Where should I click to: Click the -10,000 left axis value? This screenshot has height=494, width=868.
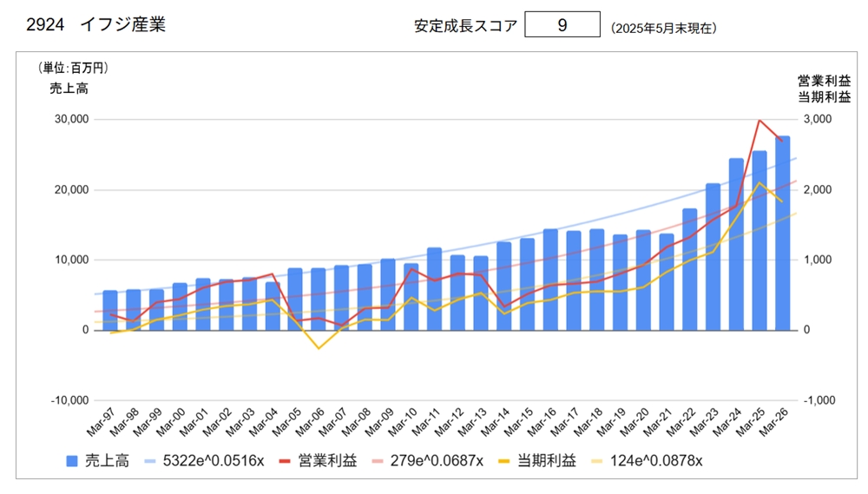pyautogui.click(x=69, y=400)
